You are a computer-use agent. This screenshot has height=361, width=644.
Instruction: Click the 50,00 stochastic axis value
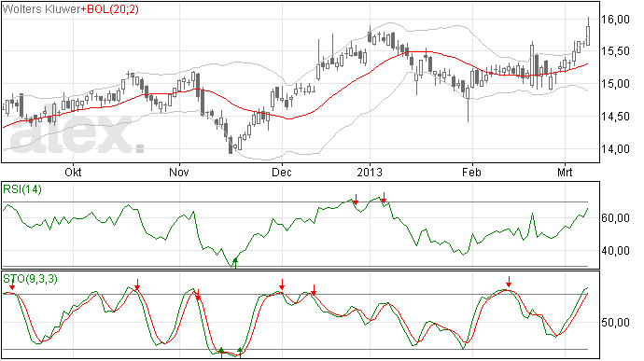tap(615, 323)
